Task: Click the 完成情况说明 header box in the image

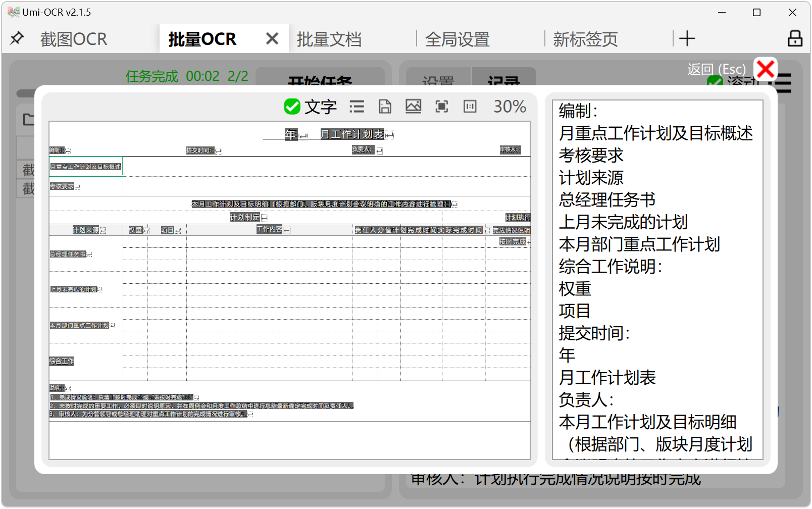Action: [x=512, y=230]
